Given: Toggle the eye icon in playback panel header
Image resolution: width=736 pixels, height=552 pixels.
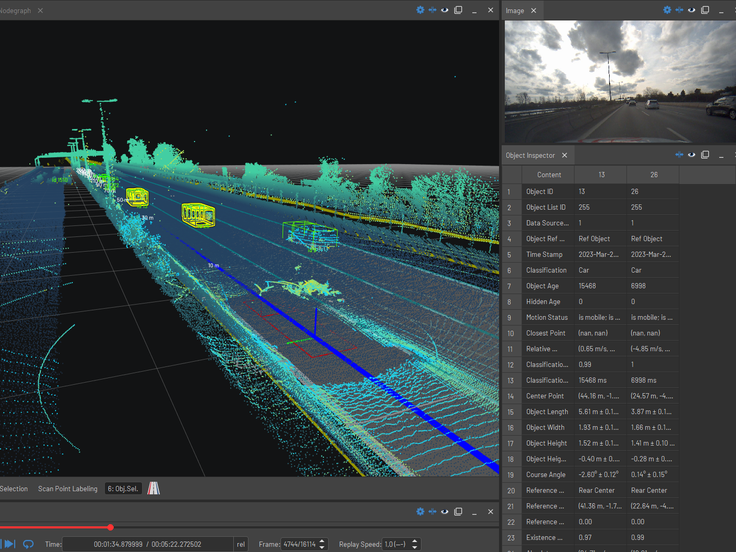Looking at the screenshot, I should pyautogui.click(x=445, y=512).
